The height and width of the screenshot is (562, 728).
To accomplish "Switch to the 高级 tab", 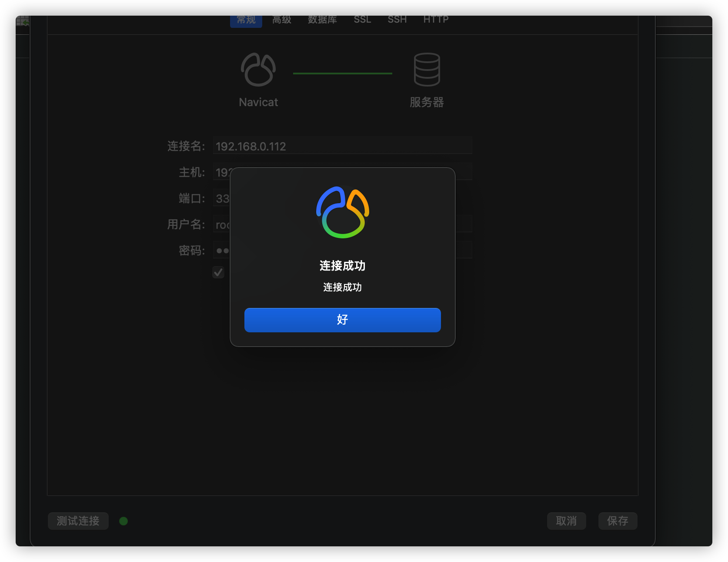I will click(282, 19).
